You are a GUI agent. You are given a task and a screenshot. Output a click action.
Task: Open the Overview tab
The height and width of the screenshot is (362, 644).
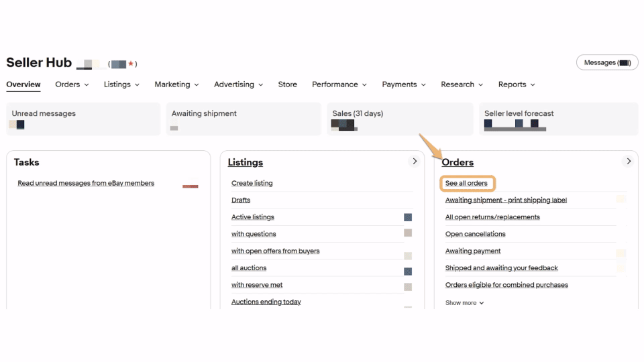pos(23,84)
